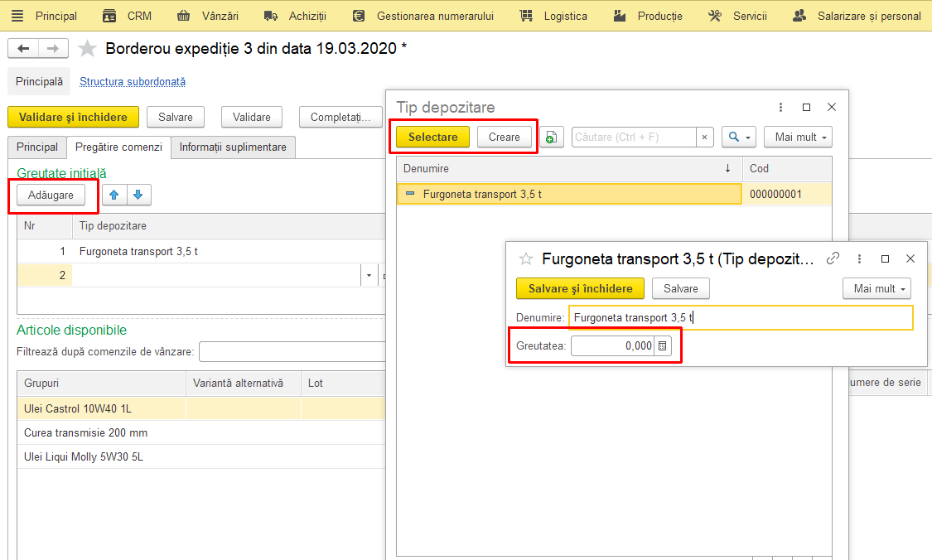Select Curea transmisie 200 mm row

tap(202, 432)
